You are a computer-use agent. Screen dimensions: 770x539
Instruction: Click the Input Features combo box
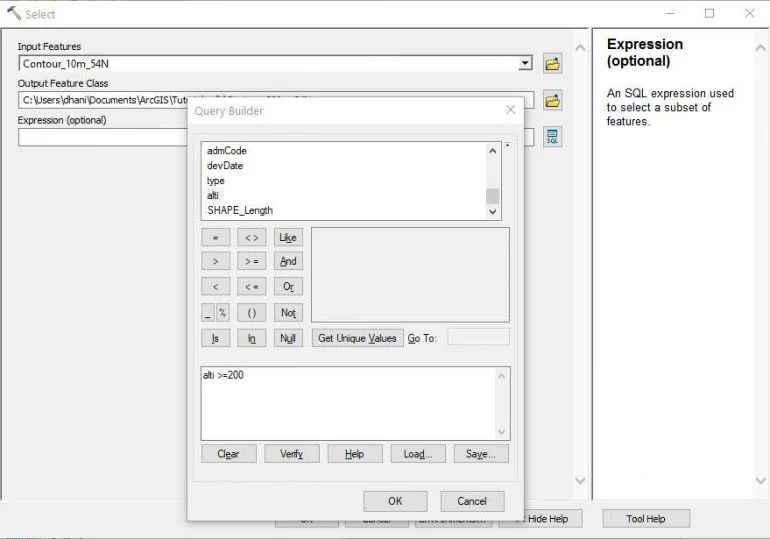(275, 64)
